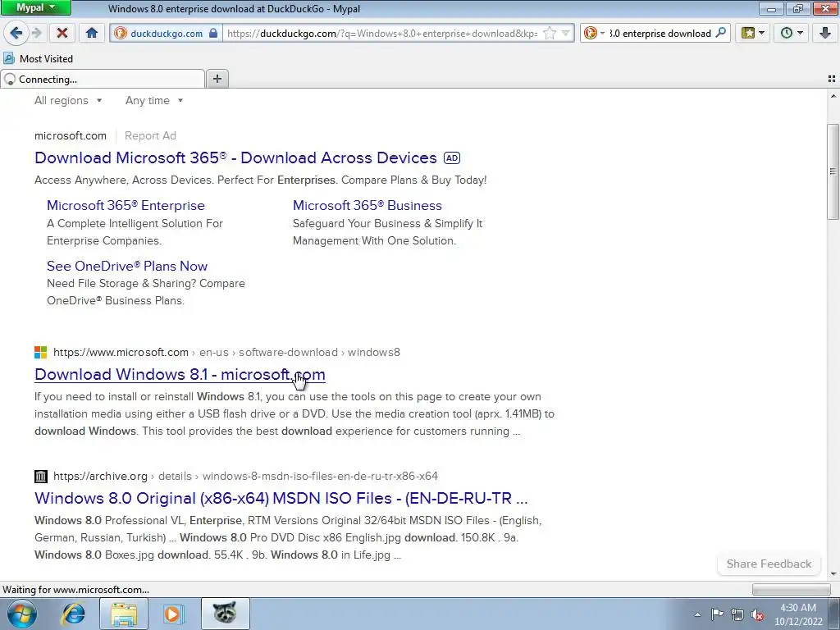
Task: Click the search magnifier icon
Action: click(x=720, y=33)
